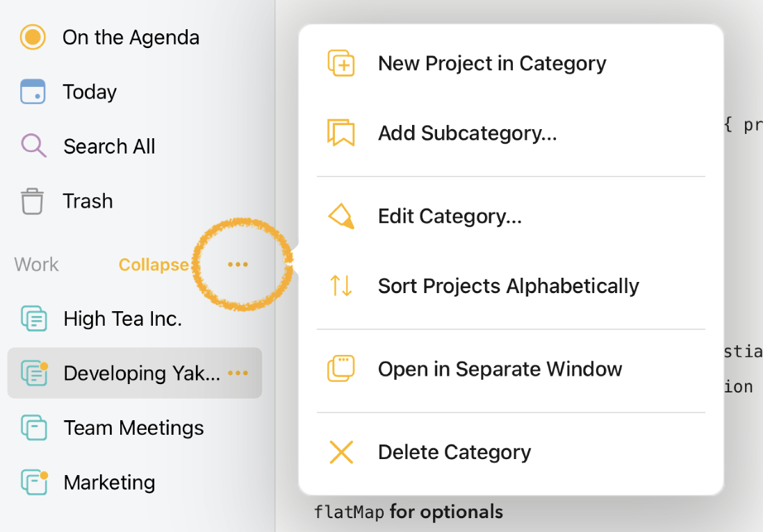Screen dimensions: 763x532
Task: Click the Work category header label
Action: (x=37, y=265)
